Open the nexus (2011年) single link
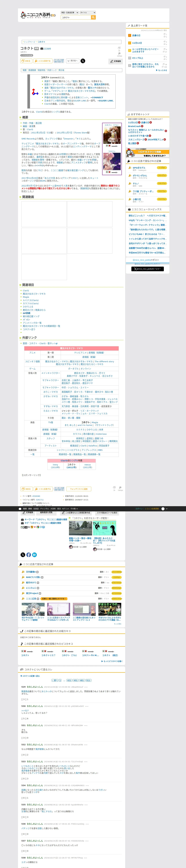 (x=87, y=466)
